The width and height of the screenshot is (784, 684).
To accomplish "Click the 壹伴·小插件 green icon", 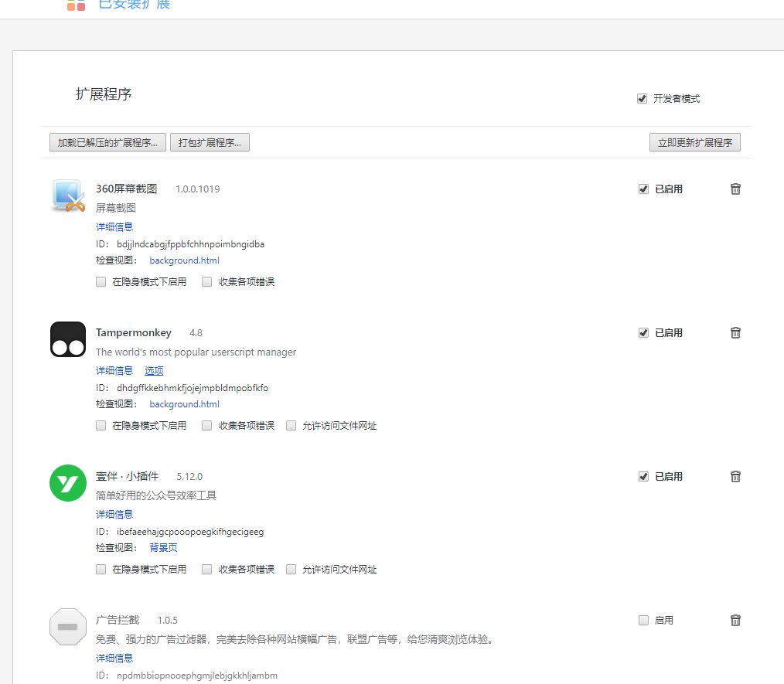I will point(68,483).
